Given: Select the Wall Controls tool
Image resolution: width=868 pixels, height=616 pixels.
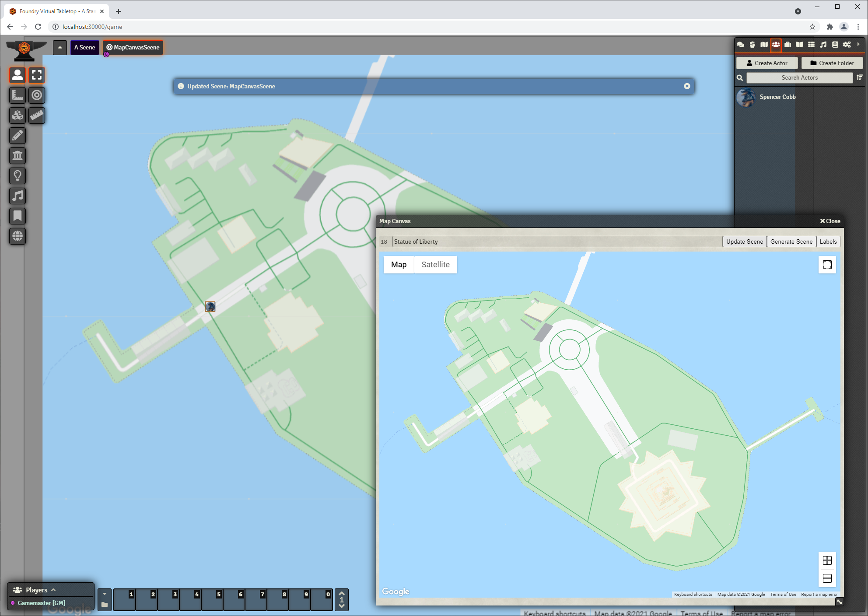Looking at the screenshot, I should point(17,155).
